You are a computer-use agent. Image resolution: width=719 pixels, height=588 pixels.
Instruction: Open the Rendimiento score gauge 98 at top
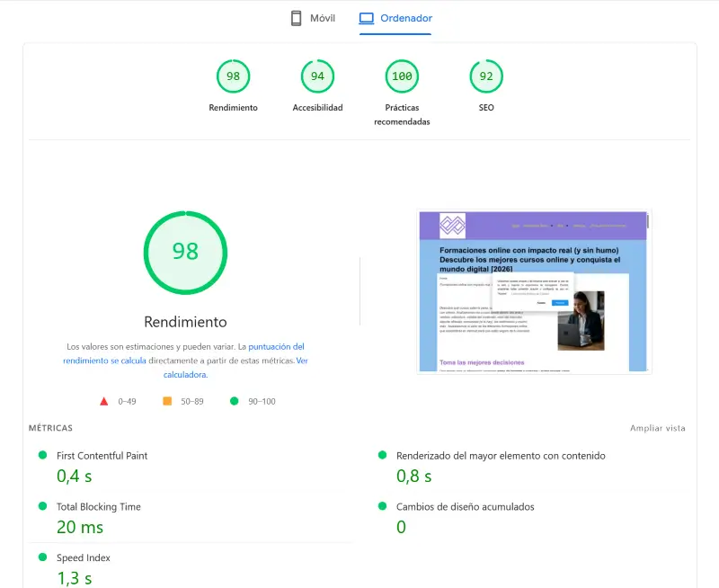click(x=233, y=76)
